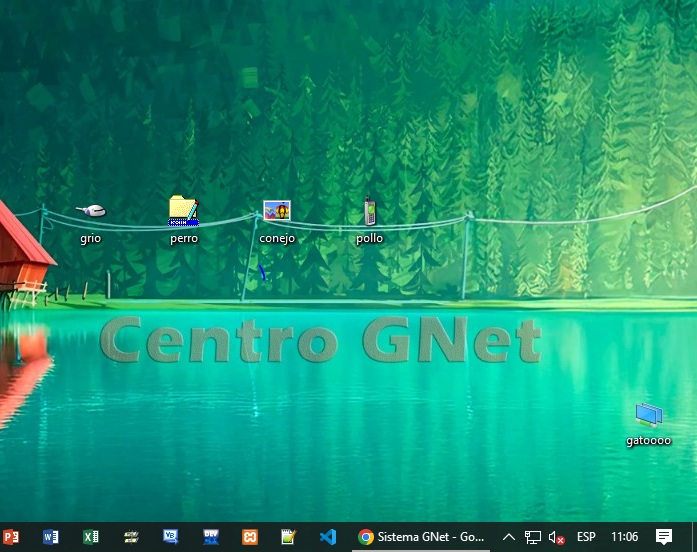Unmute via the volume tray icon
697x552 pixels.
[x=557, y=537]
